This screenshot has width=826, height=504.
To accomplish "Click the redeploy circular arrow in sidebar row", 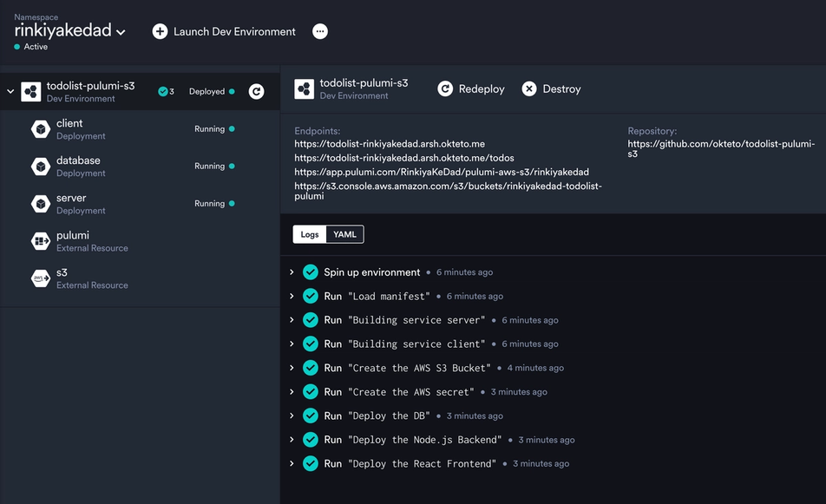I will pyautogui.click(x=256, y=91).
